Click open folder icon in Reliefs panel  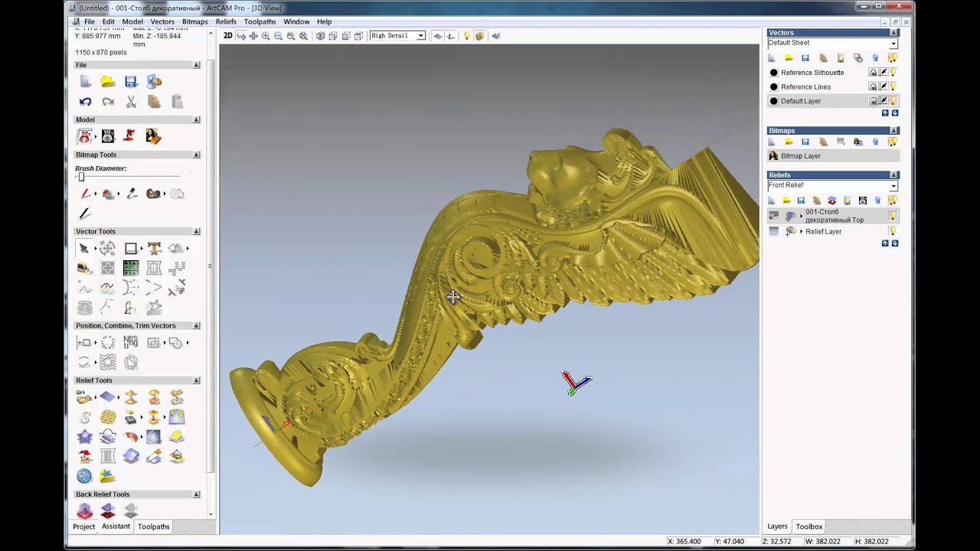(x=786, y=201)
